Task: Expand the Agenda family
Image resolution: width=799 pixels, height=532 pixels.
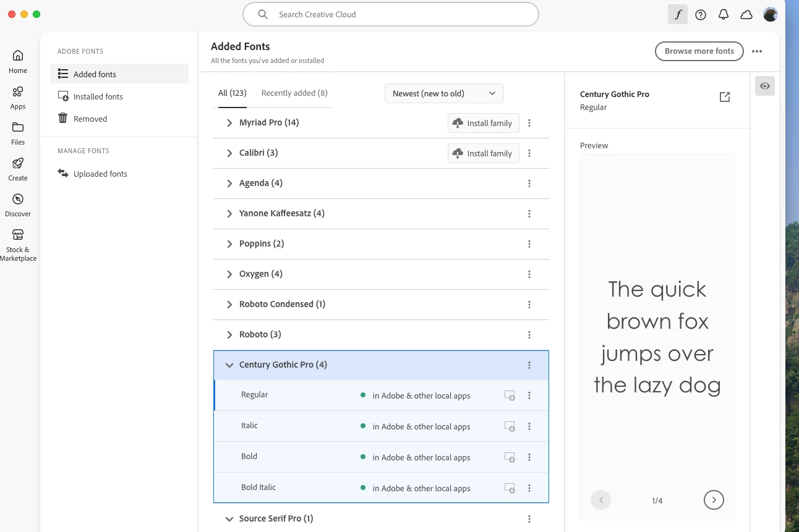Action: (x=229, y=184)
